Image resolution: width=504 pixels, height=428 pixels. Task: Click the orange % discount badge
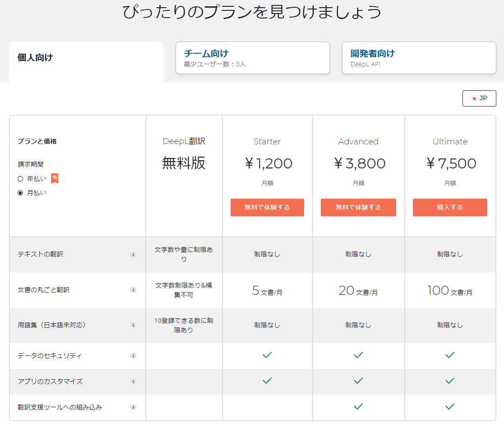[55, 178]
